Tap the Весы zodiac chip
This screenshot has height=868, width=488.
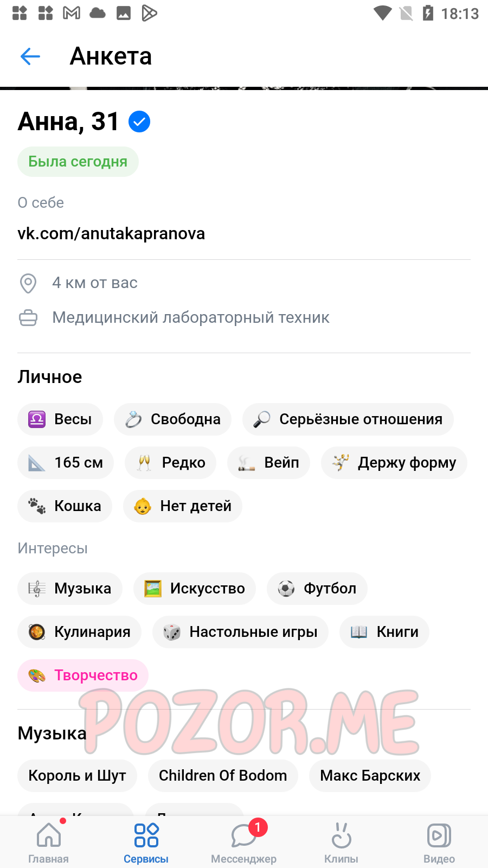(x=60, y=419)
